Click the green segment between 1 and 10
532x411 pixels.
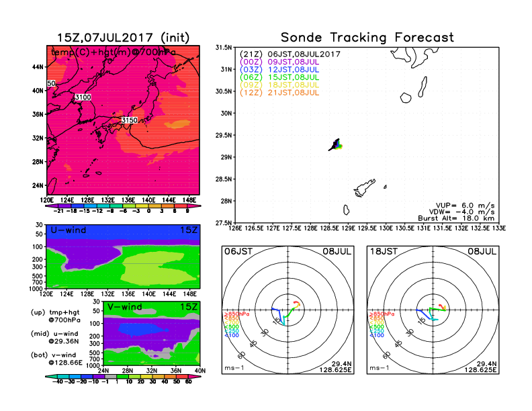click(122, 376)
